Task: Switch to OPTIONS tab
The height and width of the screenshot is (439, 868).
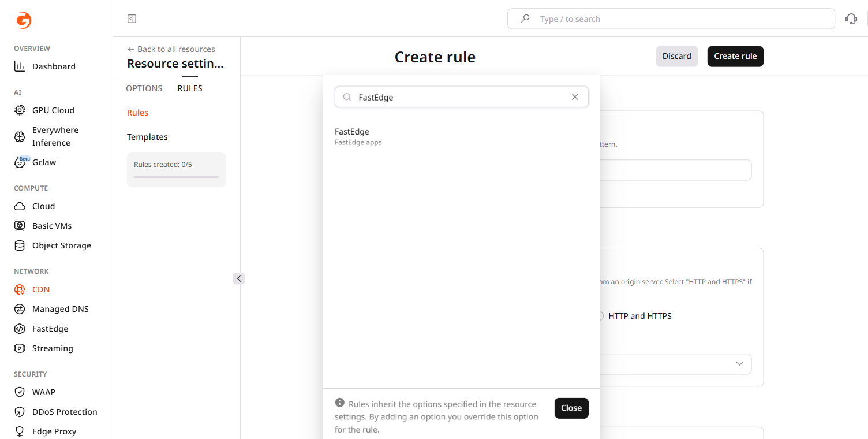Action: coord(144,88)
